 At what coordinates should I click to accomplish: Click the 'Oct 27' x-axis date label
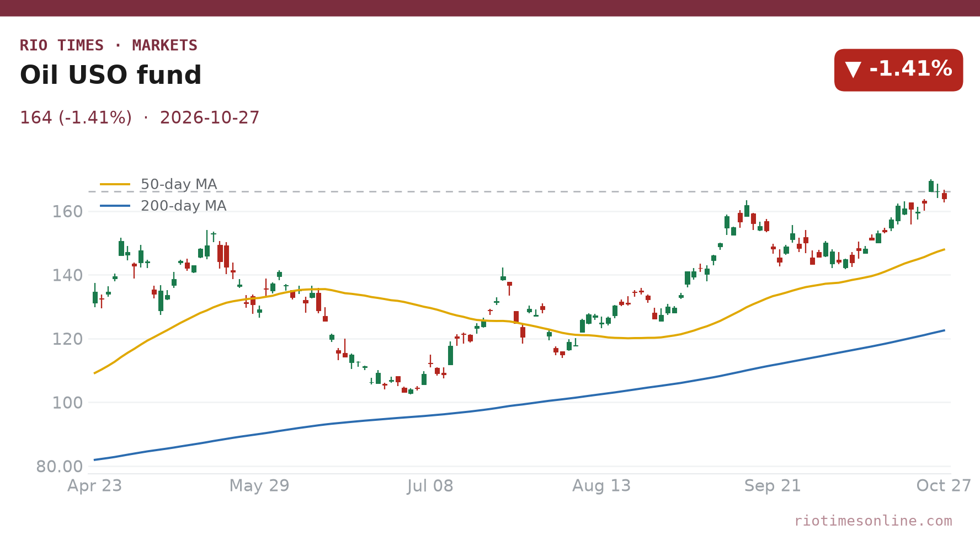944,486
